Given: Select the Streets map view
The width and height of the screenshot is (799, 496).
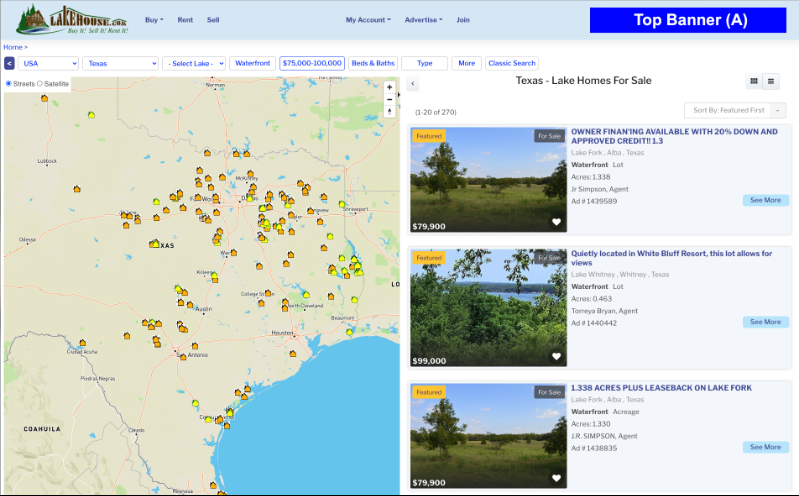Looking at the screenshot, I should [x=9, y=83].
